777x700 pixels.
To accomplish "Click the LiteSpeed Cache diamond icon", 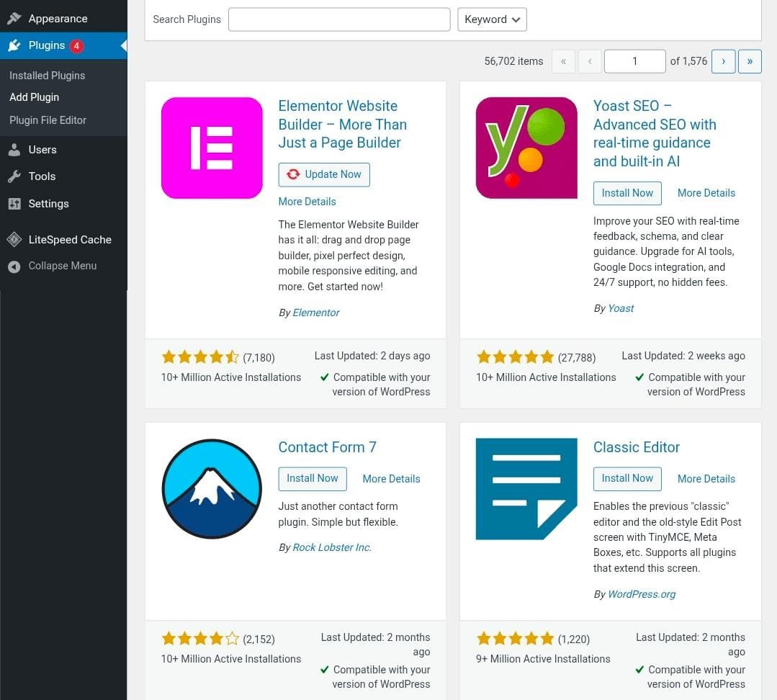I will coord(14,240).
